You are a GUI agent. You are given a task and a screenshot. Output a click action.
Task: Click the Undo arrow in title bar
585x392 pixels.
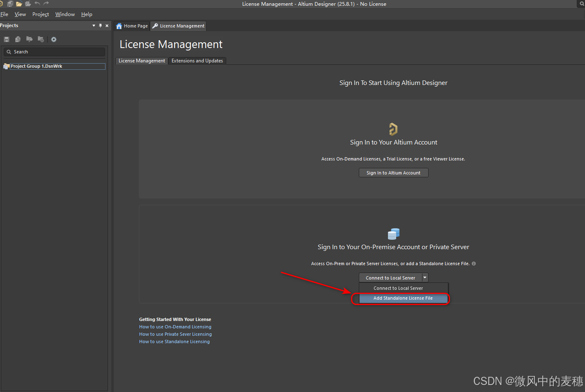(37, 3)
